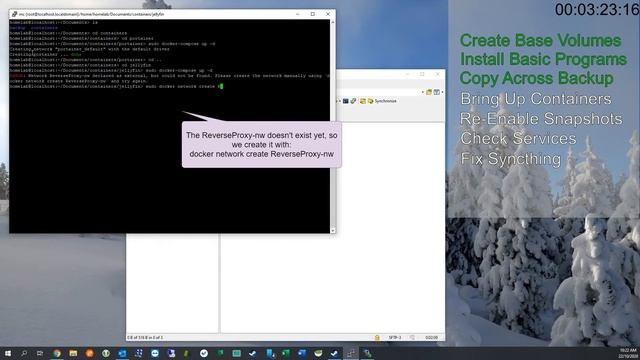Launch Chrome from the taskbar
The image size is (640, 360).
point(57,353)
